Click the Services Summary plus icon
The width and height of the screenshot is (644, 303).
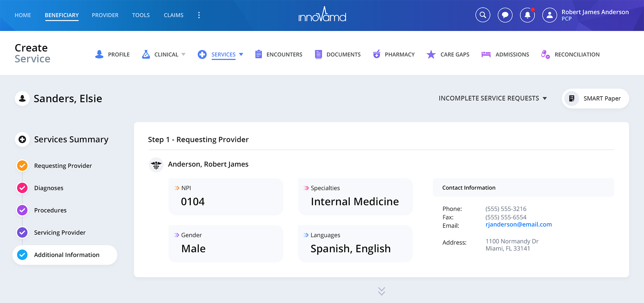[22, 139]
